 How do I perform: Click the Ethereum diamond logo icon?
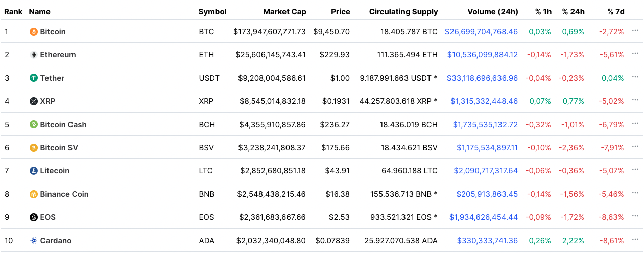point(34,55)
